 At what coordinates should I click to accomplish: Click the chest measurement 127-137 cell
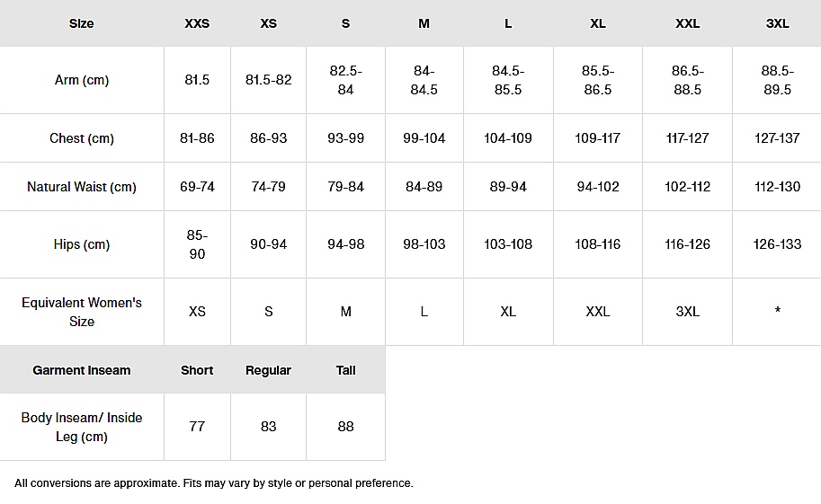click(777, 138)
